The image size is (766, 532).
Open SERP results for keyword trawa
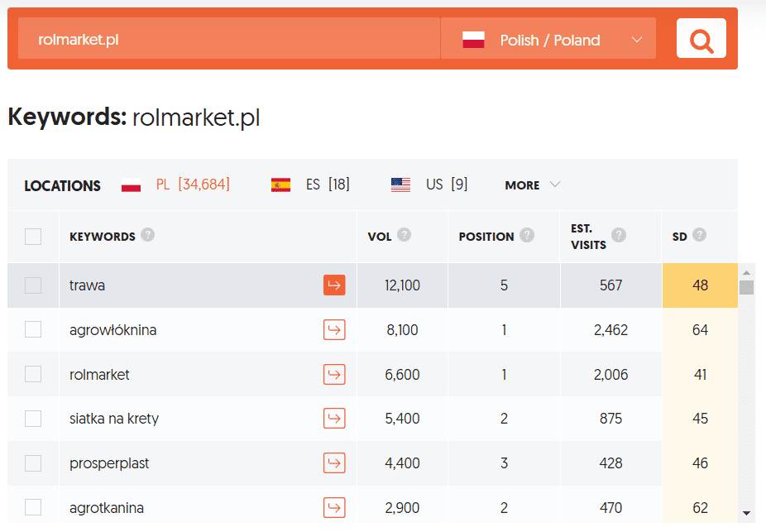(334, 285)
